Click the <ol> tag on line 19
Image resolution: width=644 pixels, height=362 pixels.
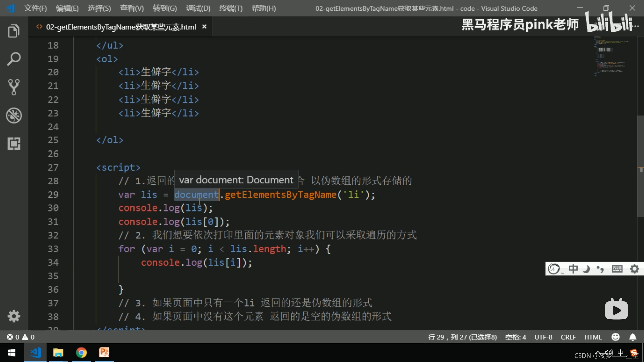(107, 59)
